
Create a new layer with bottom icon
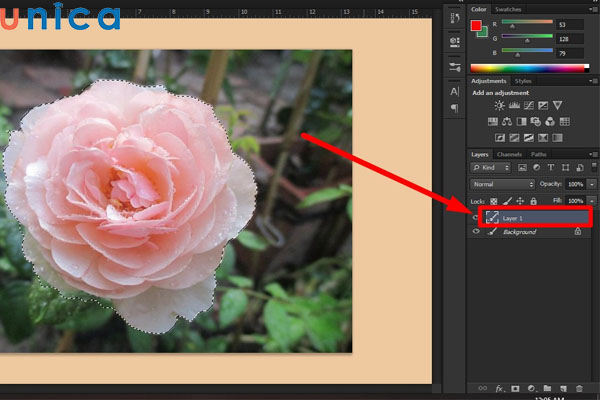coord(563,387)
